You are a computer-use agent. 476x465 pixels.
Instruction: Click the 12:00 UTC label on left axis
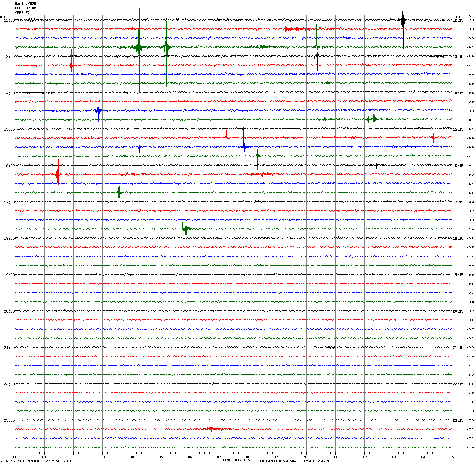coord(9,20)
